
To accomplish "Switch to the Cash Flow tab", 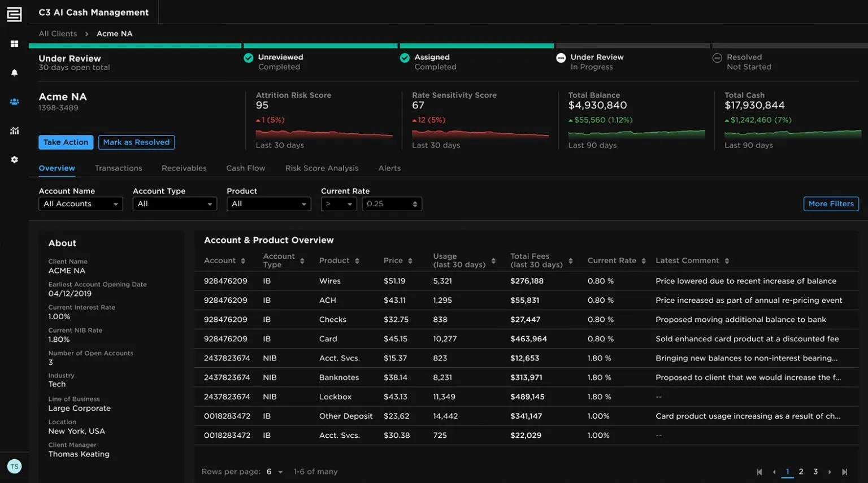I will [246, 168].
